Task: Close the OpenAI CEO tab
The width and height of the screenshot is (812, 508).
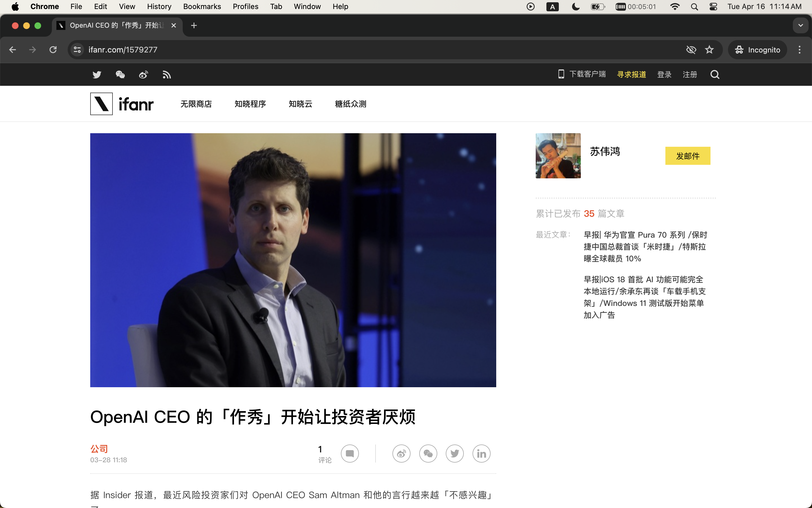Action: pyautogui.click(x=173, y=25)
